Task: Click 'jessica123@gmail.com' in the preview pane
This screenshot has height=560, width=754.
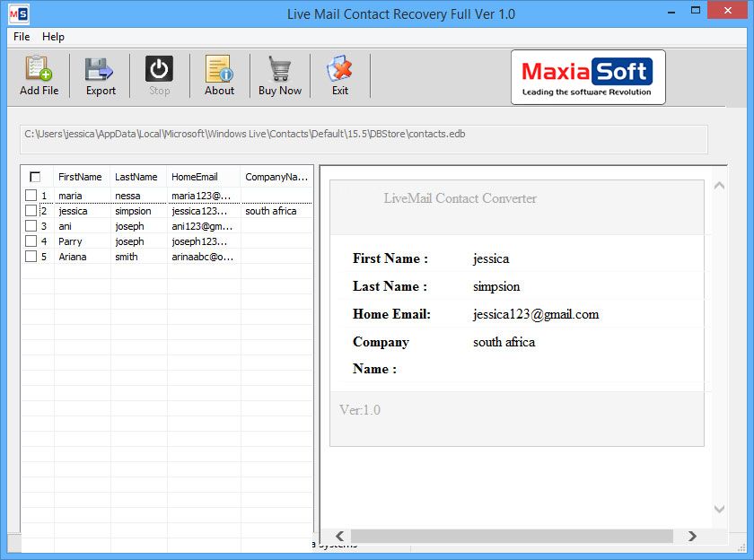Action: tap(536, 314)
